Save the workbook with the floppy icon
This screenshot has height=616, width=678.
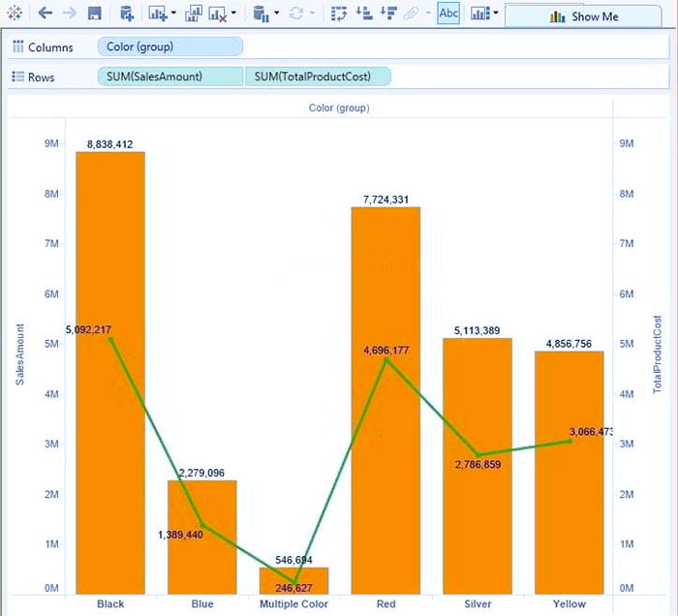pos(94,14)
